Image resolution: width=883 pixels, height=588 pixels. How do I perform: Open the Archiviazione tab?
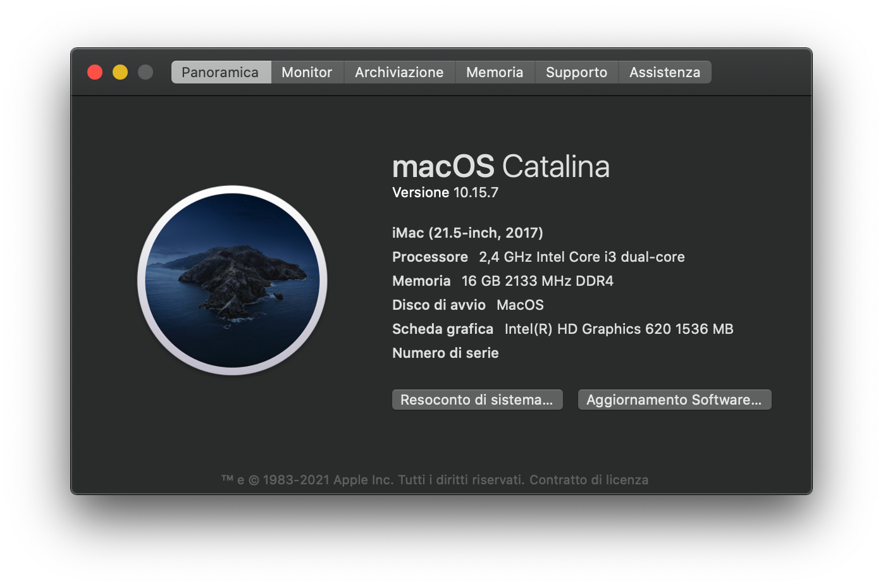pyautogui.click(x=399, y=72)
